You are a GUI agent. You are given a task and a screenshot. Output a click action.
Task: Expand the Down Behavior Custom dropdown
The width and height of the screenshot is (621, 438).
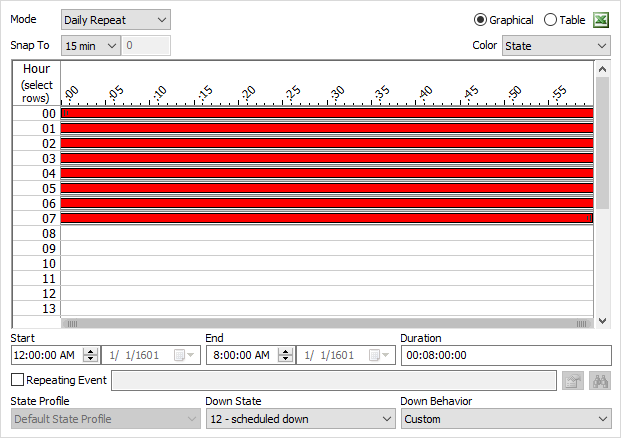505,419
